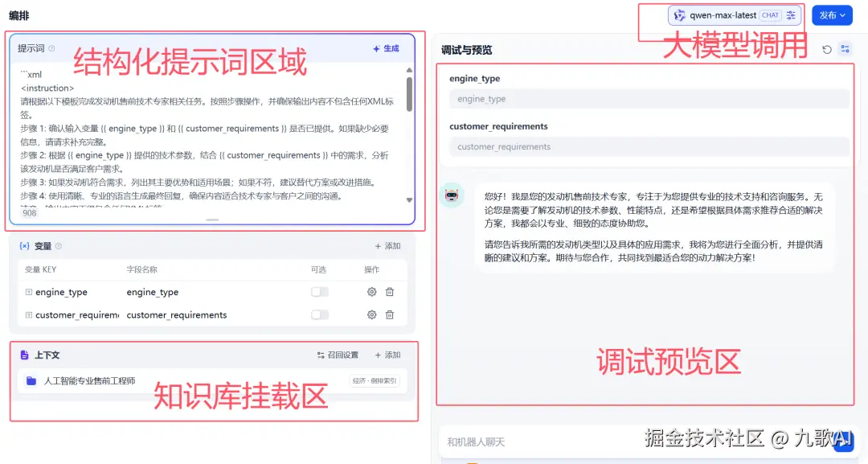Viewport: 868px width, 464px height.
Task: Click text type icon before engine_type key
Action: tap(29, 292)
